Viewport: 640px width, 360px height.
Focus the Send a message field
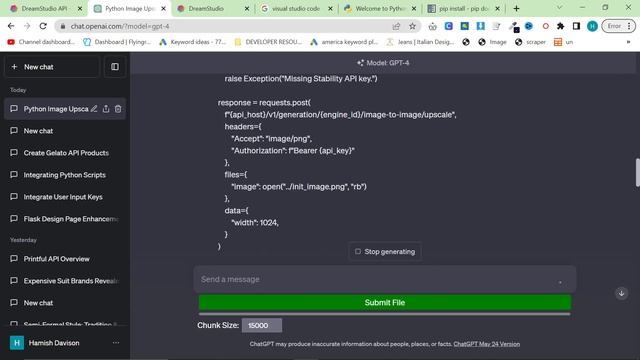click(385, 280)
